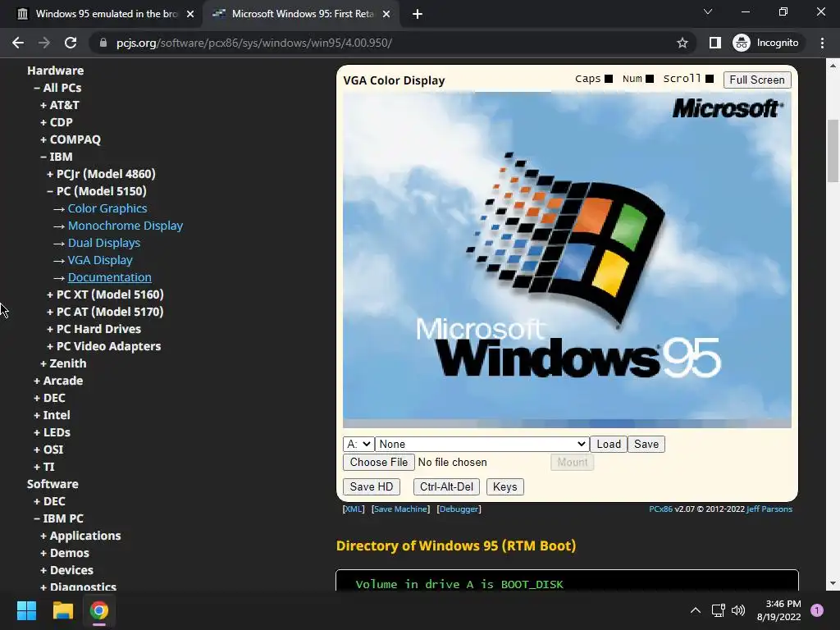Screen dimensions: 840x630
Task: Open the tab search chevron
Action: click(x=708, y=11)
